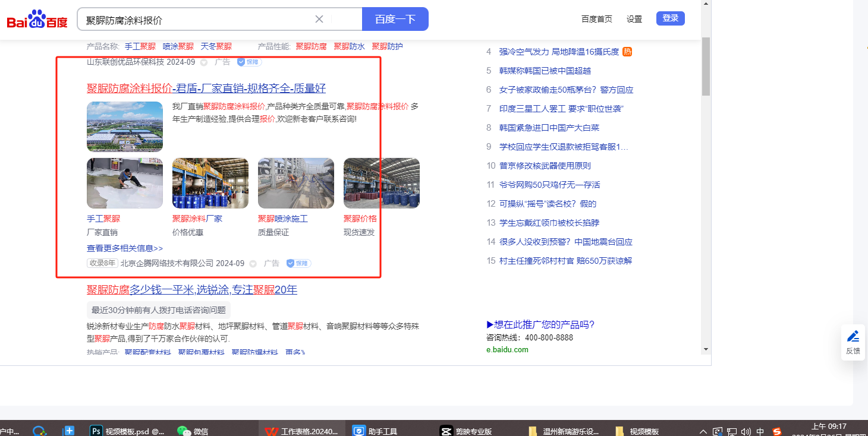Screen dimensions: 868x436
Task: Open the 聚脲防腐 product performance link
Action: [312, 46]
